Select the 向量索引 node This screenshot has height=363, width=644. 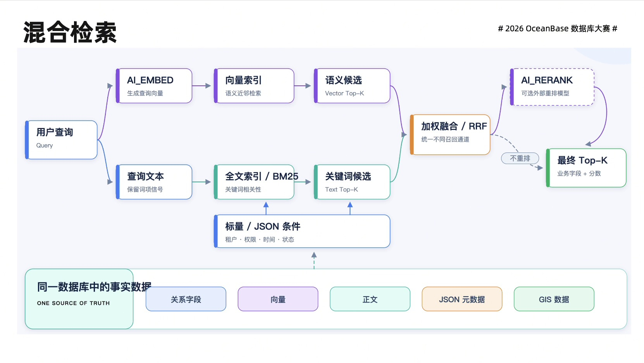click(x=254, y=86)
